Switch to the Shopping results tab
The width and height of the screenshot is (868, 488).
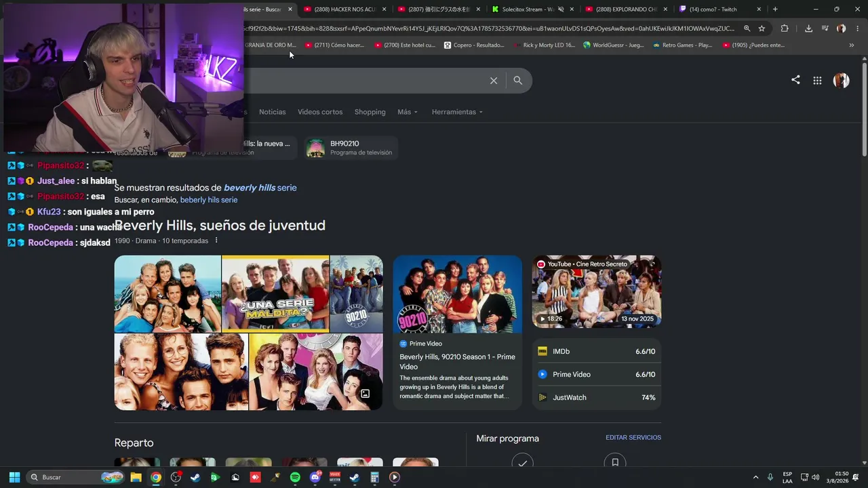[370, 112]
